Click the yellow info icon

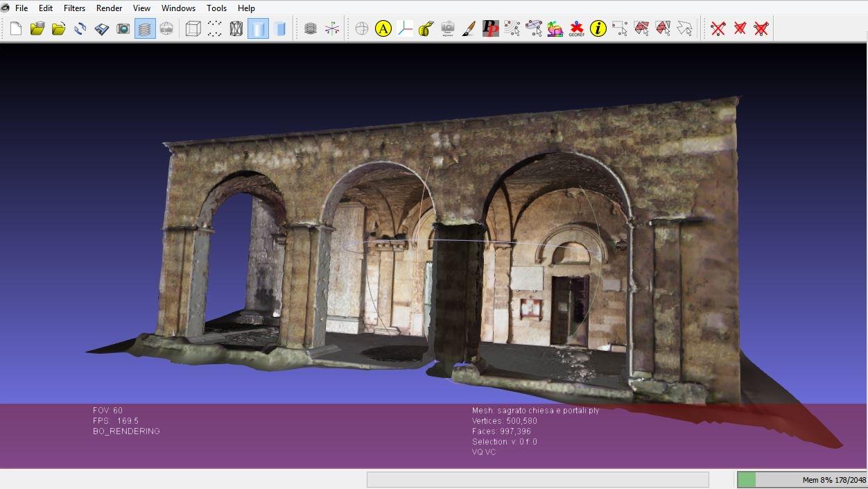[598, 28]
